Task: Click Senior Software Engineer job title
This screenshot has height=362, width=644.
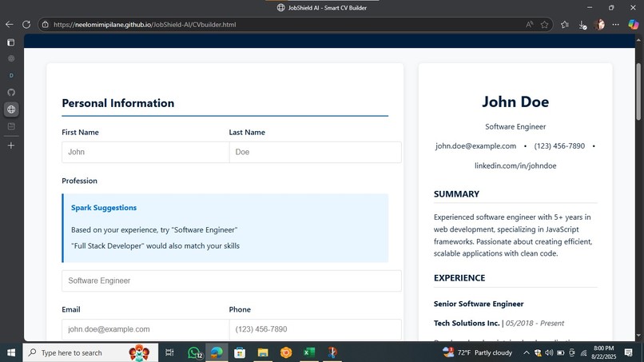Action: point(479,304)
